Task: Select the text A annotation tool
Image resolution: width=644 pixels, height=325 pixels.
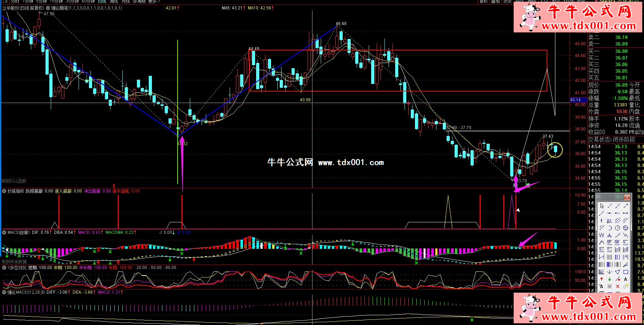Action: (626, 279)
